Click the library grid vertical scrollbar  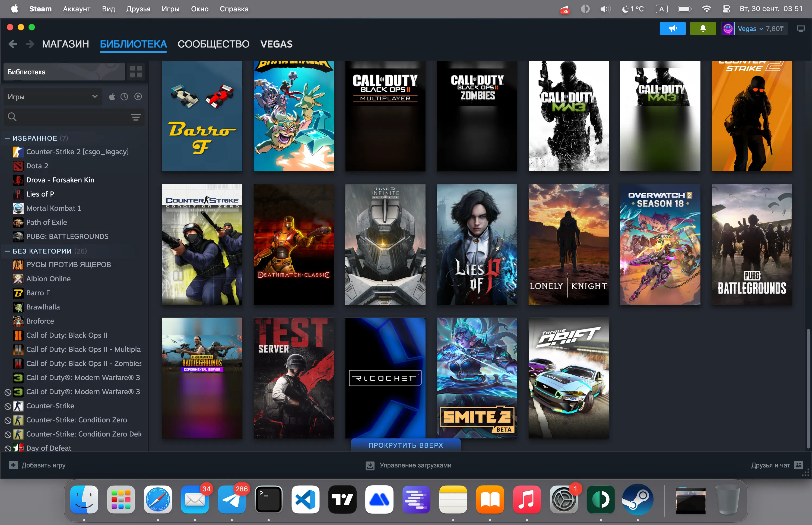pyautogui.click(x=808, y=389)
